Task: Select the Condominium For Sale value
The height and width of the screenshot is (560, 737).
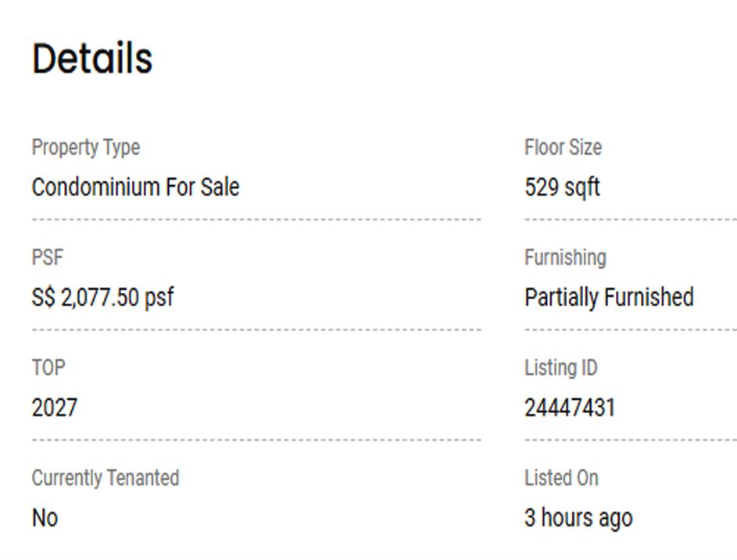Action: click(135, 187)
